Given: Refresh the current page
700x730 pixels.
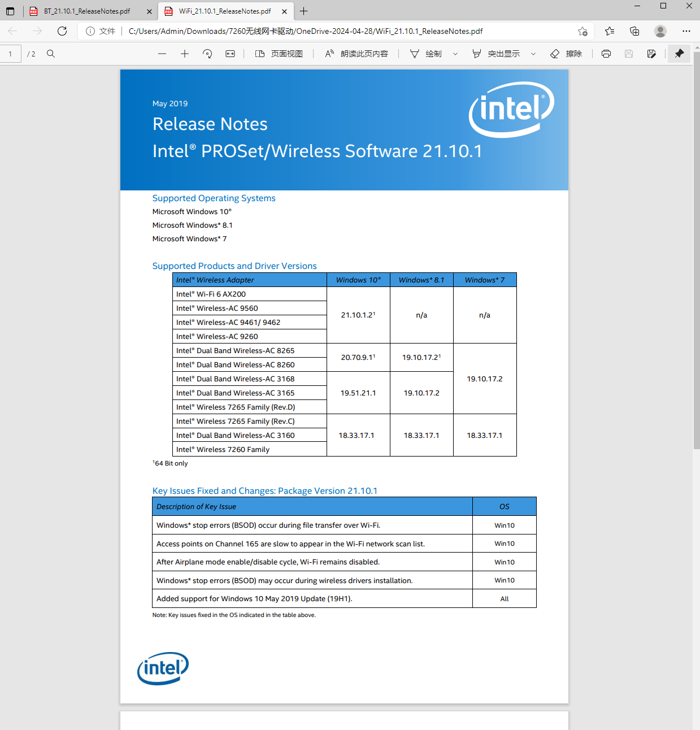Looking at the screenshot, I should [62, 31].
